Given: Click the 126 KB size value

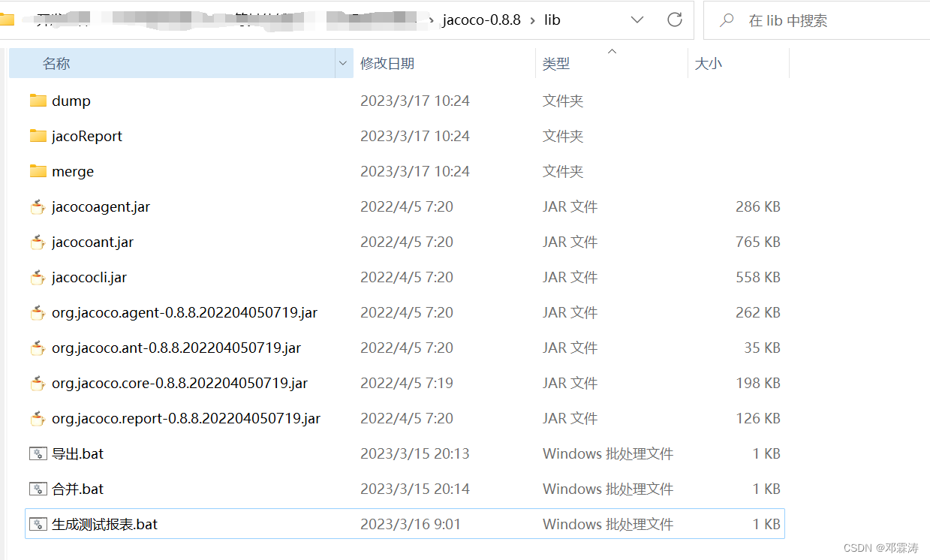Looking at the screenshot, I should click(x=758, y=418).
